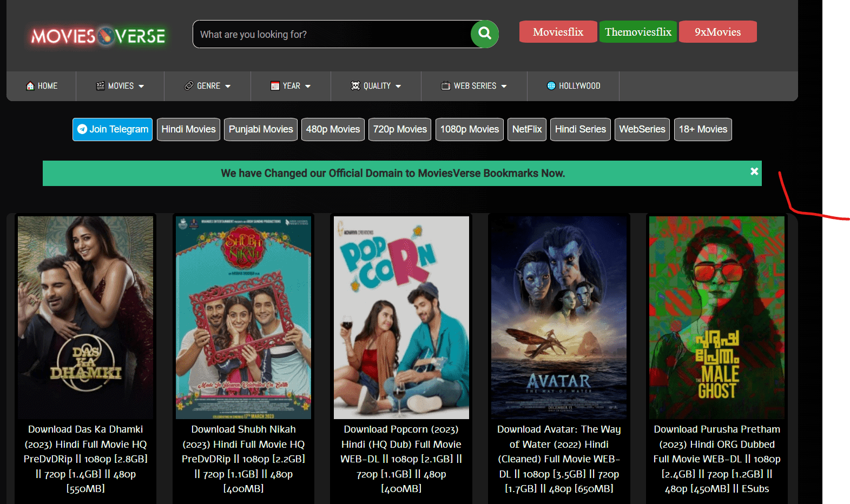
Task: Open the MOVIES menu label
Action: (121, 86)
